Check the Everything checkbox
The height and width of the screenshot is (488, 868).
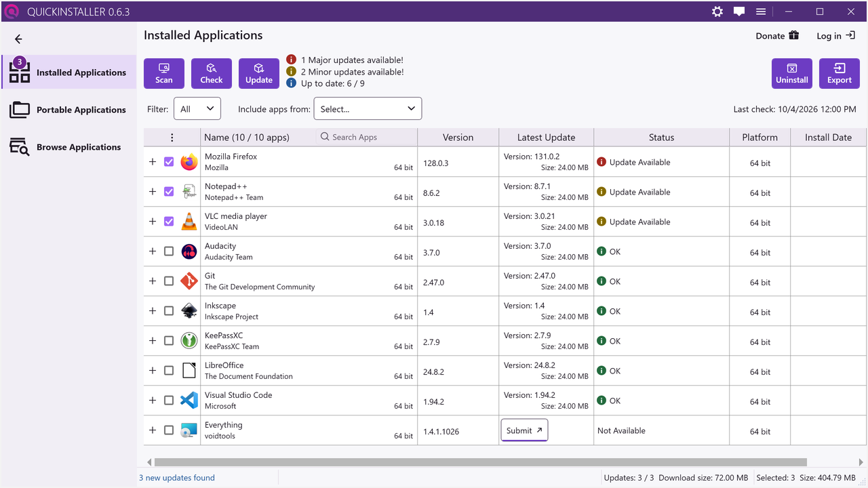click(x=169, y=430)
